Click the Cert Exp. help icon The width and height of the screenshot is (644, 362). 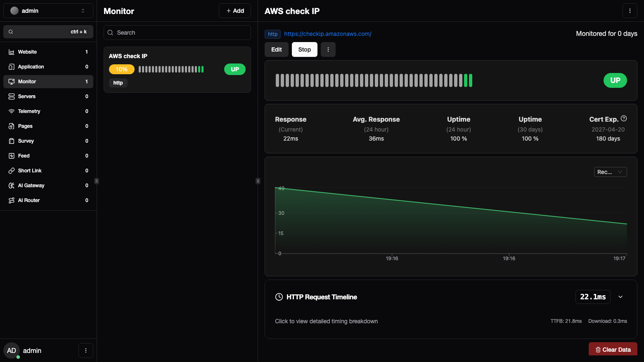coord(624,118)
